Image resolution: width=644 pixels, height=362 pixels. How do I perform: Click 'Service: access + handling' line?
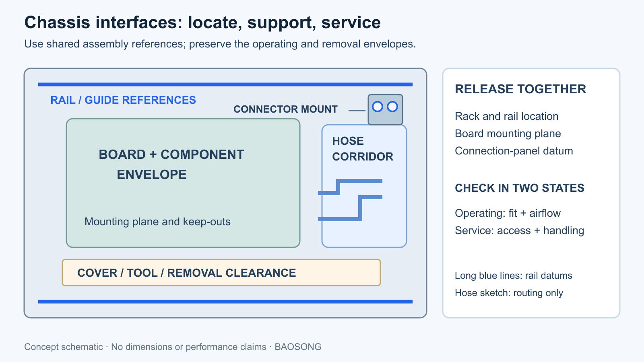point(519,230)
